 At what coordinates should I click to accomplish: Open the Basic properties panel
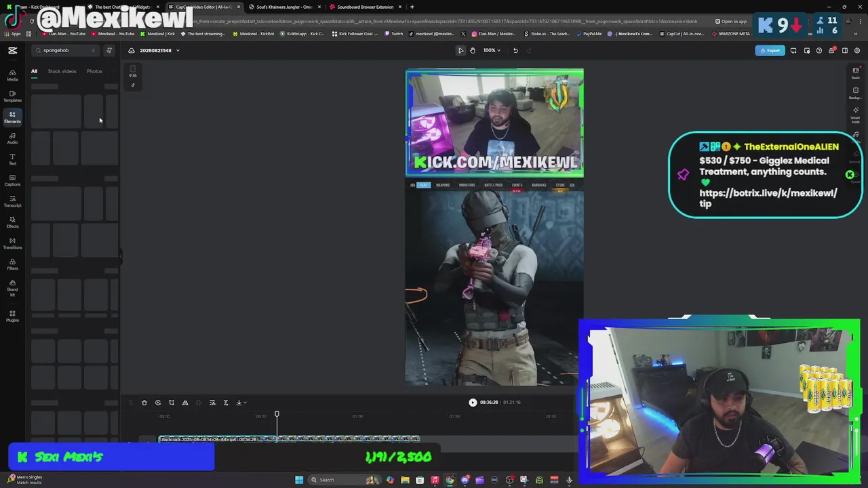pyautogui.click(x=856, y=73)
